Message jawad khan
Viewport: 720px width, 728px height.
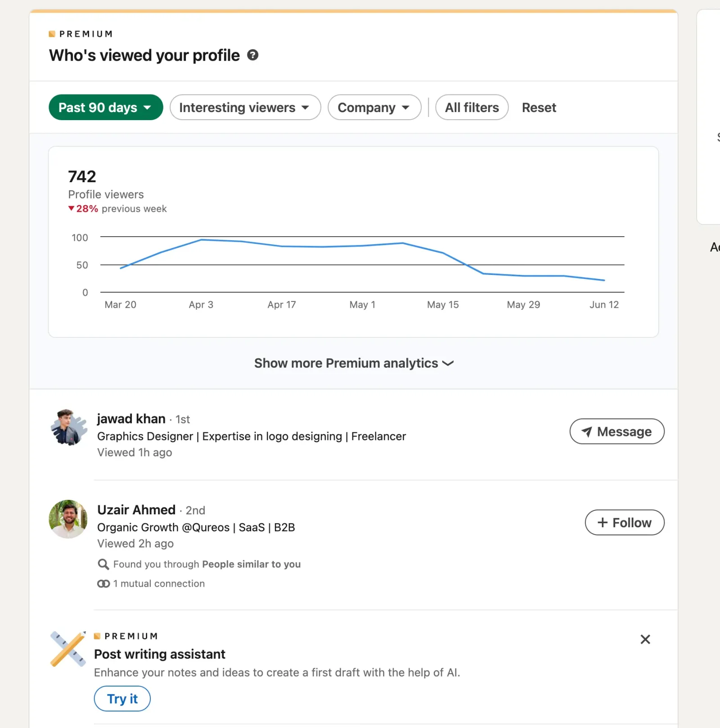(617, 431)
